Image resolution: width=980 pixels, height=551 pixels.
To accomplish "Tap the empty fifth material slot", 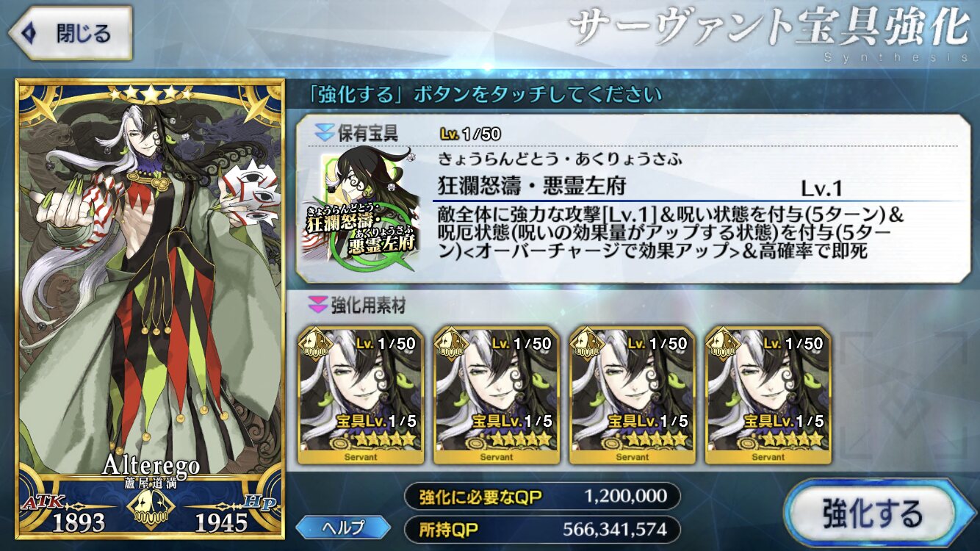I will [x=904, y=395].
